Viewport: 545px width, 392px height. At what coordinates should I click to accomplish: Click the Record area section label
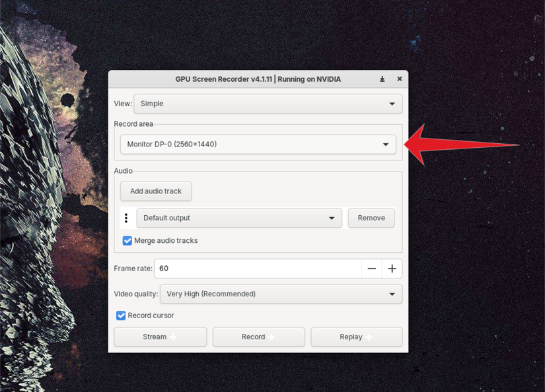tap(133, 124)
